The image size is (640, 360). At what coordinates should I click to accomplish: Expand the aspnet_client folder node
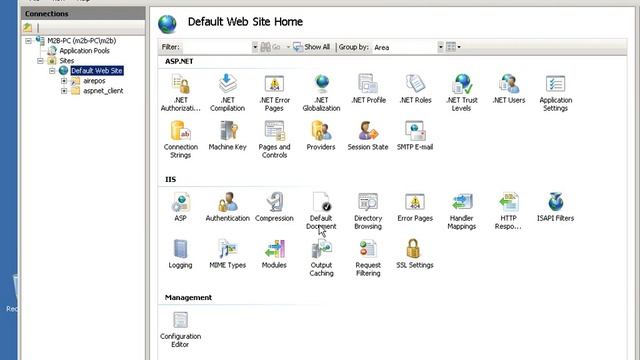[x=64, y=91]
